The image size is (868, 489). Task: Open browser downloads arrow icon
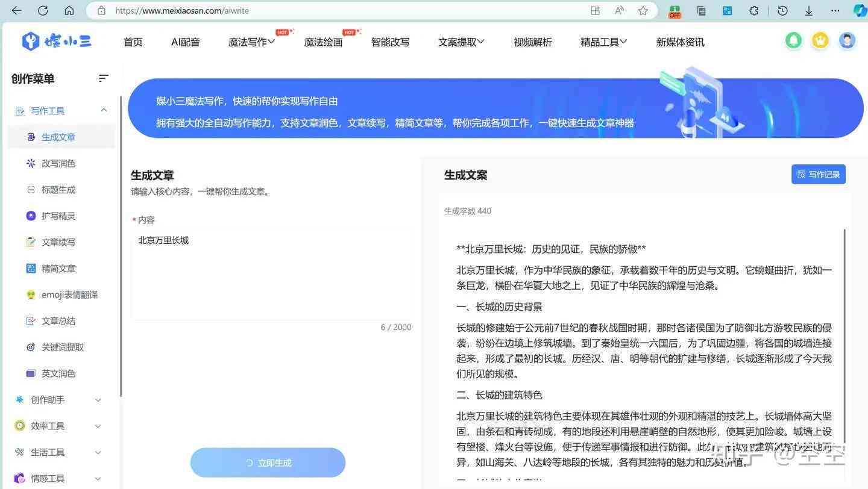809,10
